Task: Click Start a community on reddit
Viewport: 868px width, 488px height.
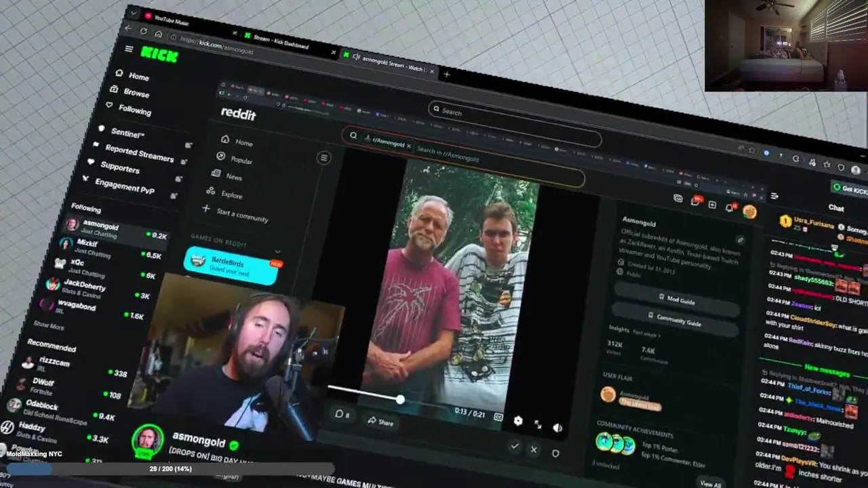Action: coord(235,213)
